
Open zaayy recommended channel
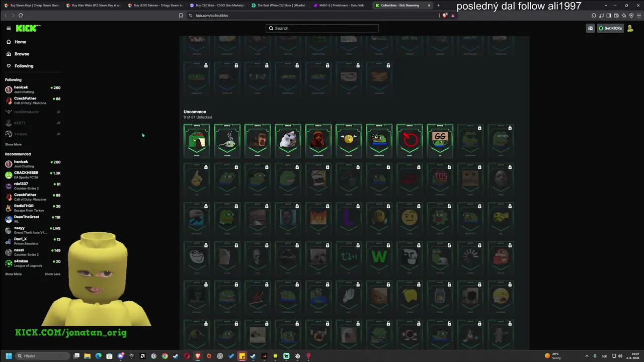[33, 230]
